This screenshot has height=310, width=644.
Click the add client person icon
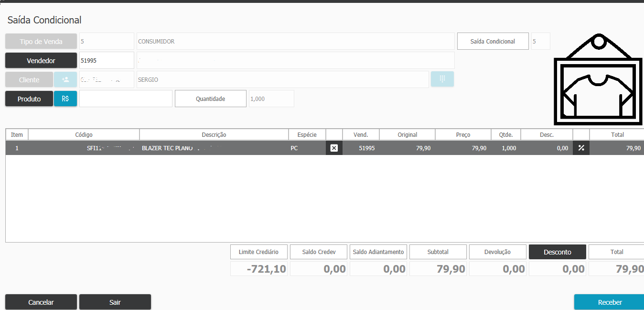pyautogui.click(x=65, y=79)
